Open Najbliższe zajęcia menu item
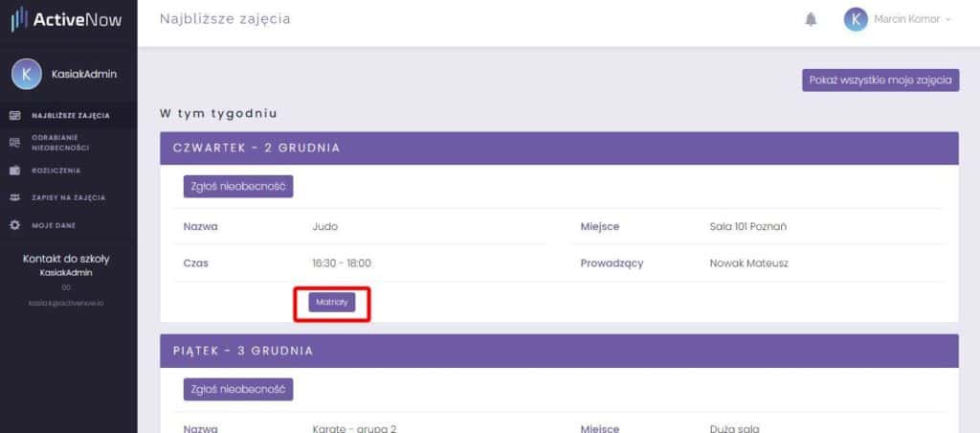Image resolution: width=980 pixels, height=433 pixels. 71,116
